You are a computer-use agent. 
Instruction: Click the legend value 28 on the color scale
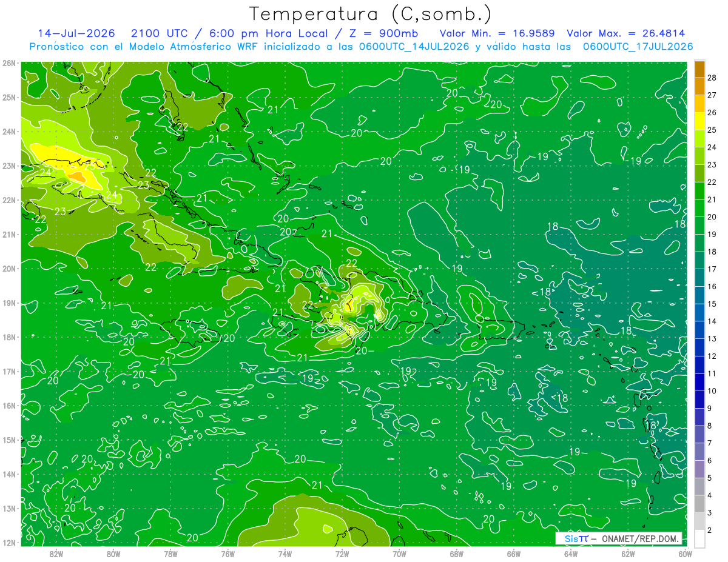(712, 78)
